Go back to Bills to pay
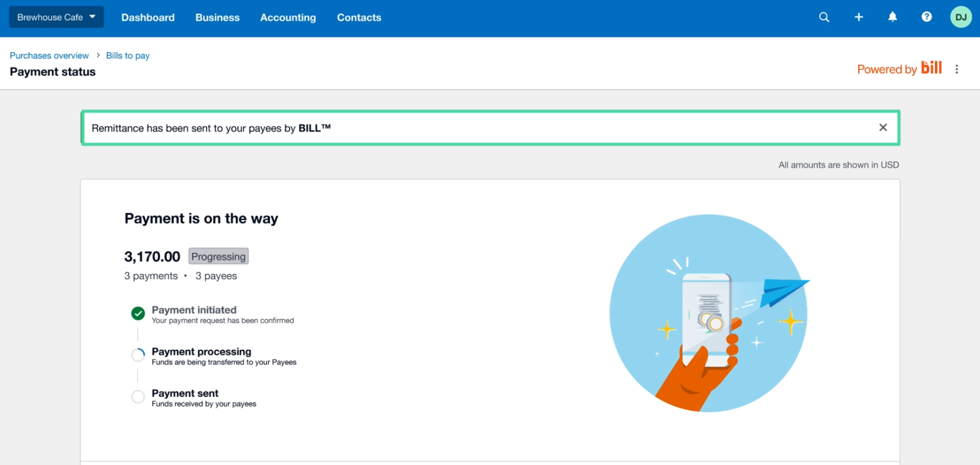 pyautogui.click(x=128, y=55)
